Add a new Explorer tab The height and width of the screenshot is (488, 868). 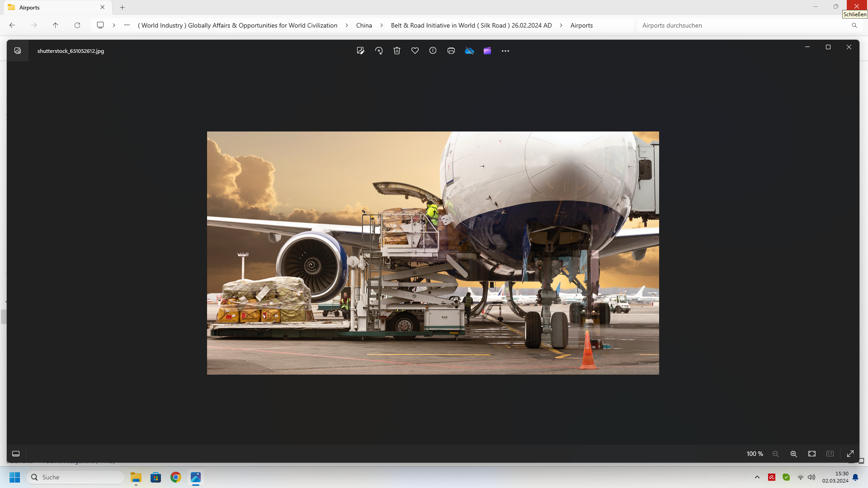pyautogui.click(x=123, y=7)
